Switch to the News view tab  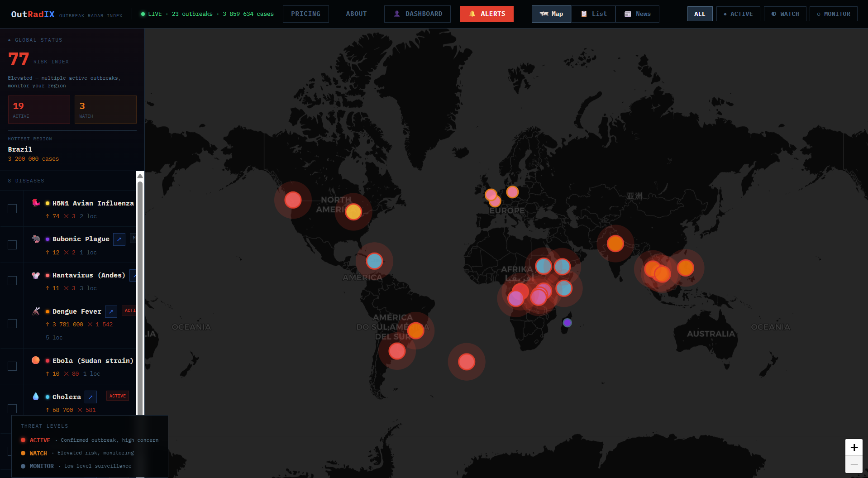[x=637, y=14]
